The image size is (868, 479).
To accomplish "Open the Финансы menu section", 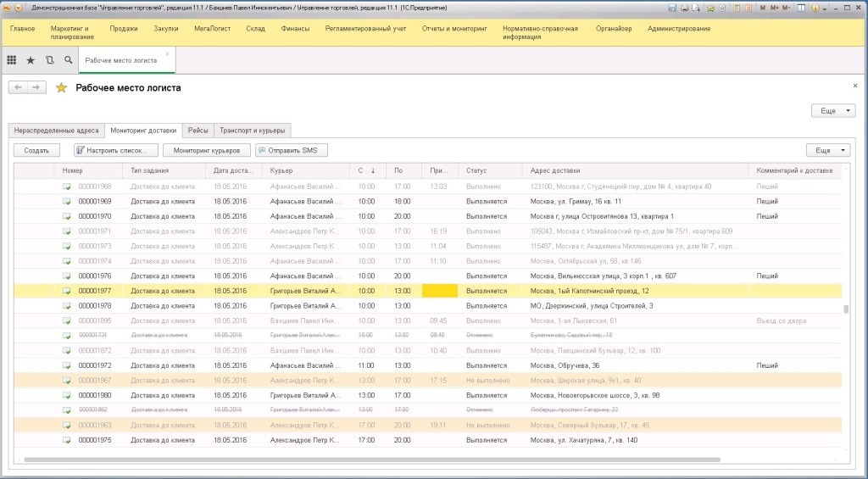I will 295,29.
